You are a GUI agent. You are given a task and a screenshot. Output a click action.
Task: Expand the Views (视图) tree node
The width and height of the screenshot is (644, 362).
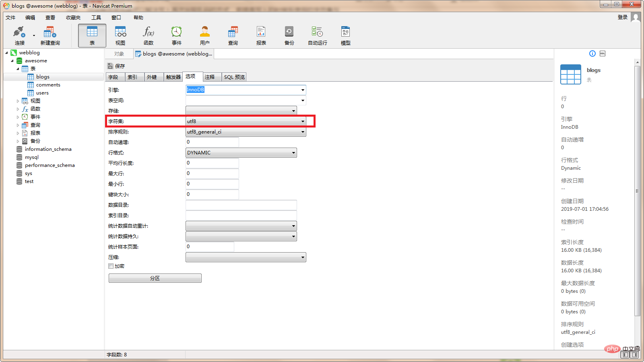pyautogui.click(x=18, y=101)
